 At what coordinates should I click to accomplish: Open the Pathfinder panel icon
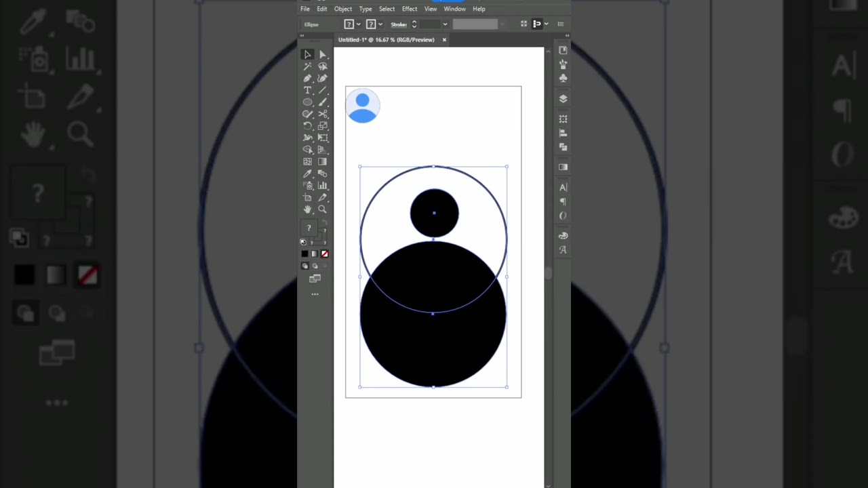click(563, 147)
